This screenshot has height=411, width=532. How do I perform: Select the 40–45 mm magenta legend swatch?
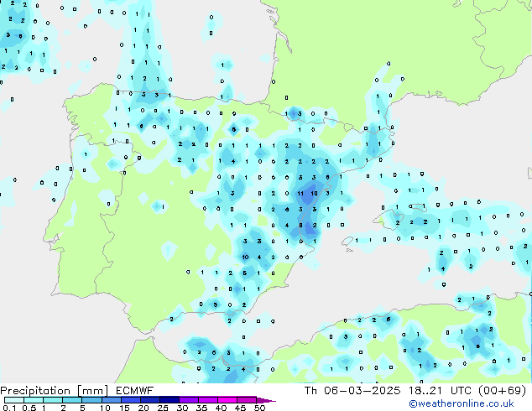(227, 400)
